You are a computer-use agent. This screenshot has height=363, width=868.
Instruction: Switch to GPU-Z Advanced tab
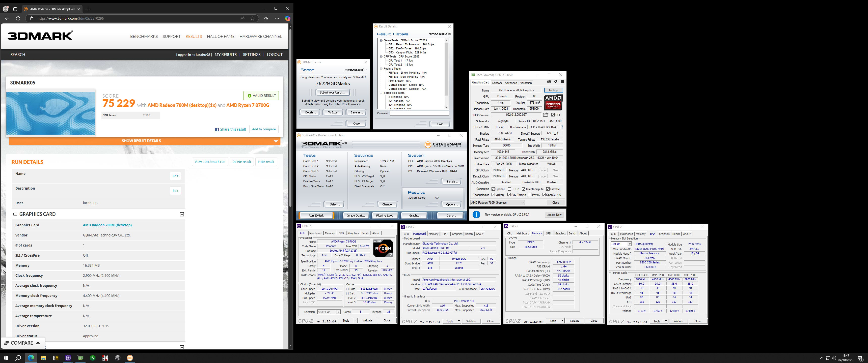coord(511,83)
